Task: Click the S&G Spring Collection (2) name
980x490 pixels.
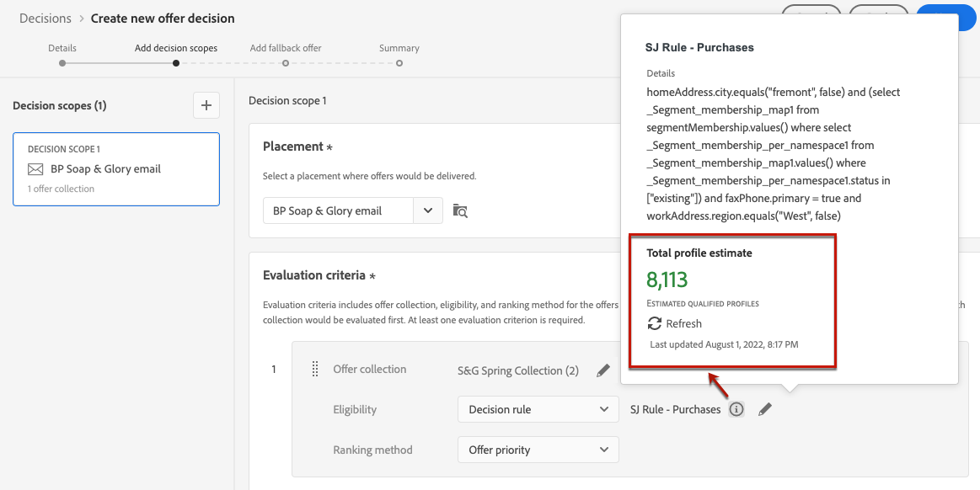Action: 517,370
